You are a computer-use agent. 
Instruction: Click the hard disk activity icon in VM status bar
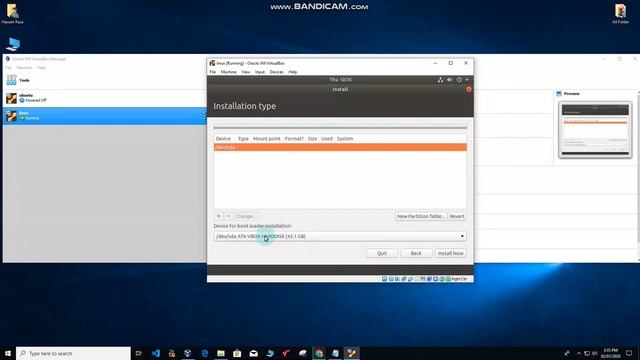click(x=384, y=279)
